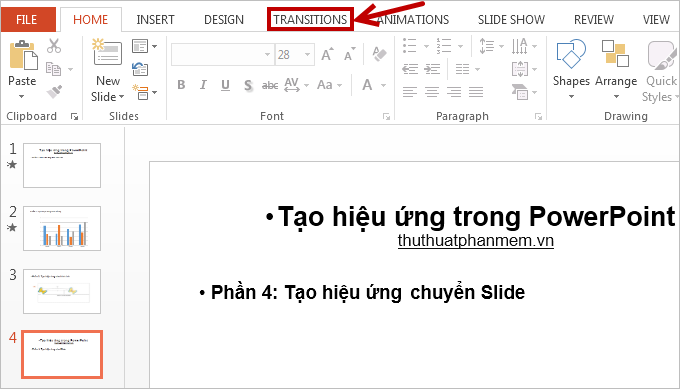Screen dimensions: 680x389
Task: Open the Align Text menu
Action: click(x=523, y=69)
